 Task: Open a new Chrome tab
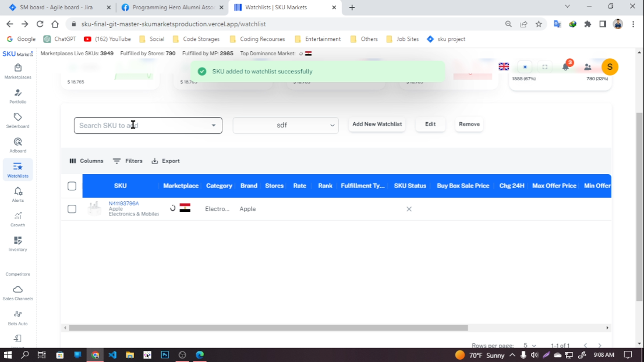point(352,8)
